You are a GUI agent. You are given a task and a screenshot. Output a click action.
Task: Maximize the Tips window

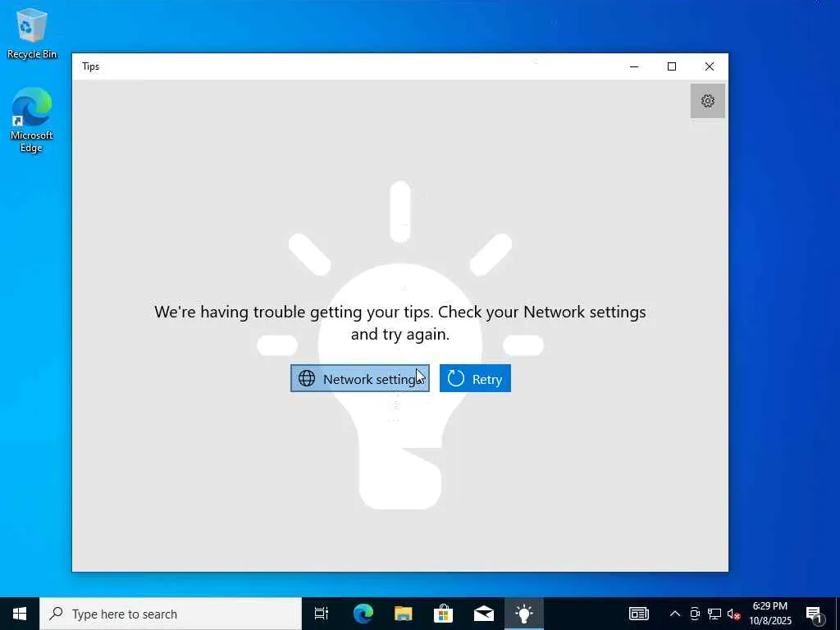click(x=671, y=66)
